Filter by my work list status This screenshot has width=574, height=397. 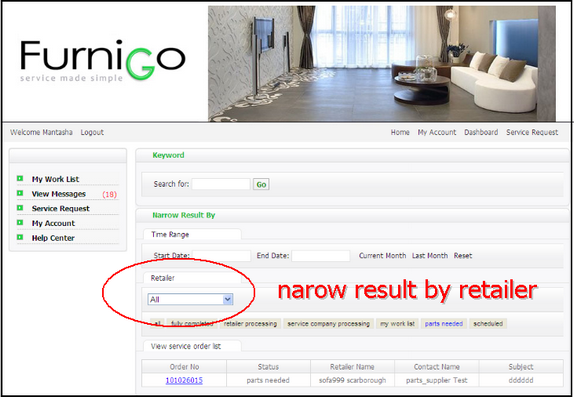tap(397, 324)
